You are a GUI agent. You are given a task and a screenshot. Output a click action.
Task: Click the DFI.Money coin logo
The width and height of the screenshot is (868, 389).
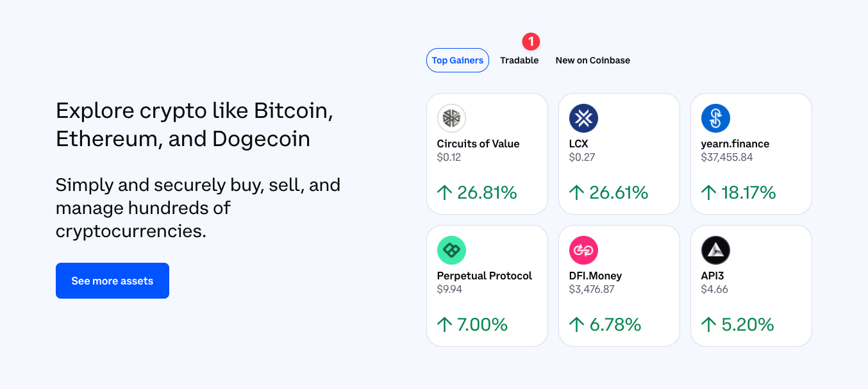pos(583,251)
